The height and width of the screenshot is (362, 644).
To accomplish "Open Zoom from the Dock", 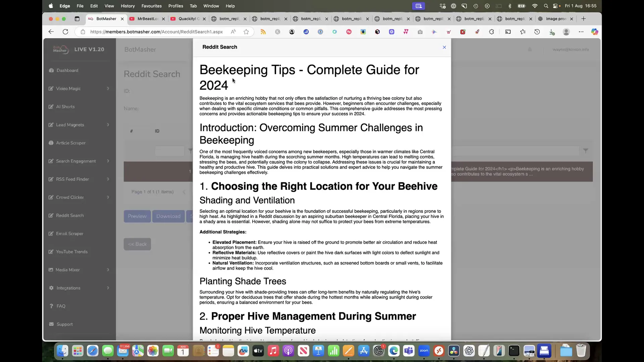I will point(424,351).
